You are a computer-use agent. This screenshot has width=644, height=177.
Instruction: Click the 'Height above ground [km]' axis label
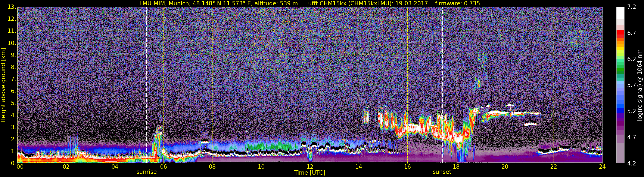[x=3, y=85]
